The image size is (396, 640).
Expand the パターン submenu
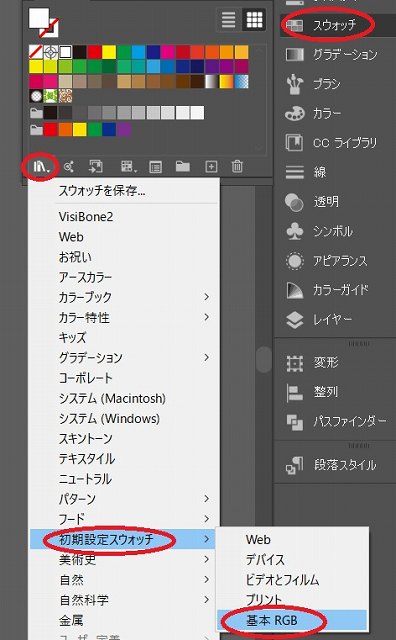(x=124, y=499)
